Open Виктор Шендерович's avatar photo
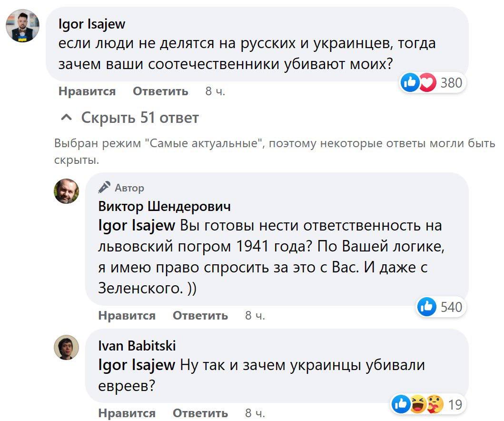Viewport: 504px width, 421px height. click(x=66, y=191)
